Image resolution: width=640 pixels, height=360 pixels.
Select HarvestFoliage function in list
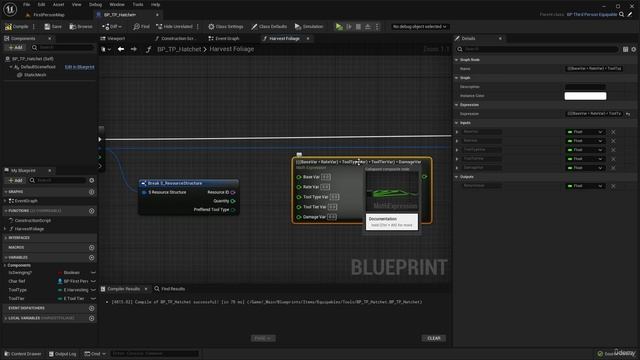[x=29, y=229]
